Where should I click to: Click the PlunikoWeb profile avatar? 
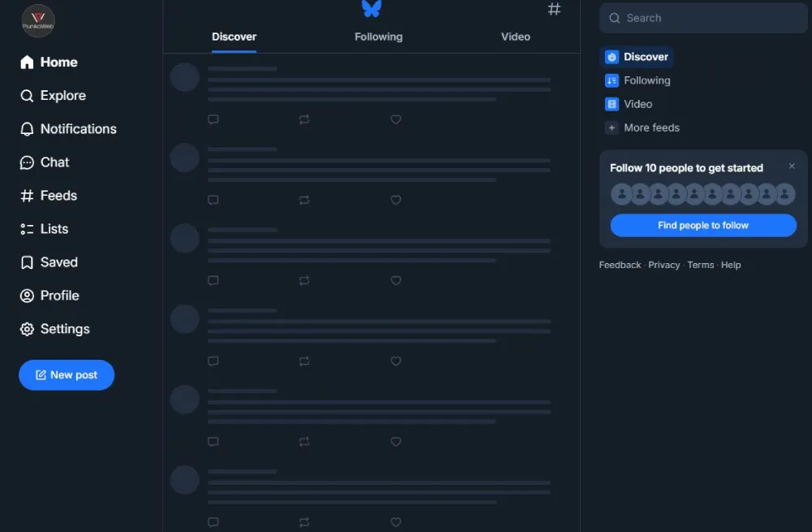tap(38, 21)
